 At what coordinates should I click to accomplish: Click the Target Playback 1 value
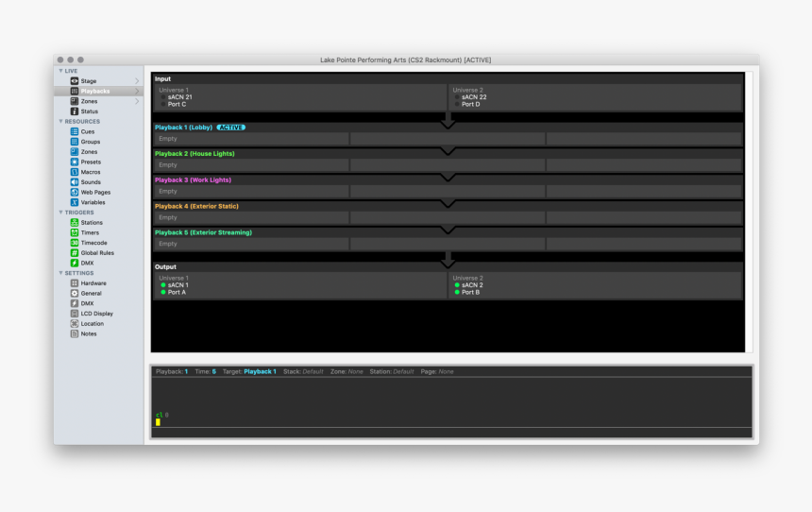(260, 371)
